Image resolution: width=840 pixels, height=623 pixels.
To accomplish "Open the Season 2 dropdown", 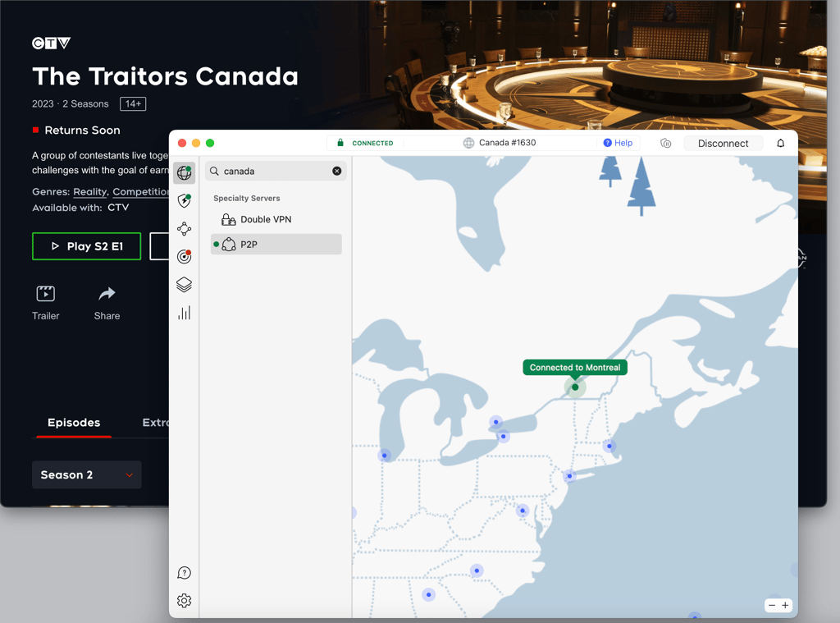I will (x=87, y=475).
